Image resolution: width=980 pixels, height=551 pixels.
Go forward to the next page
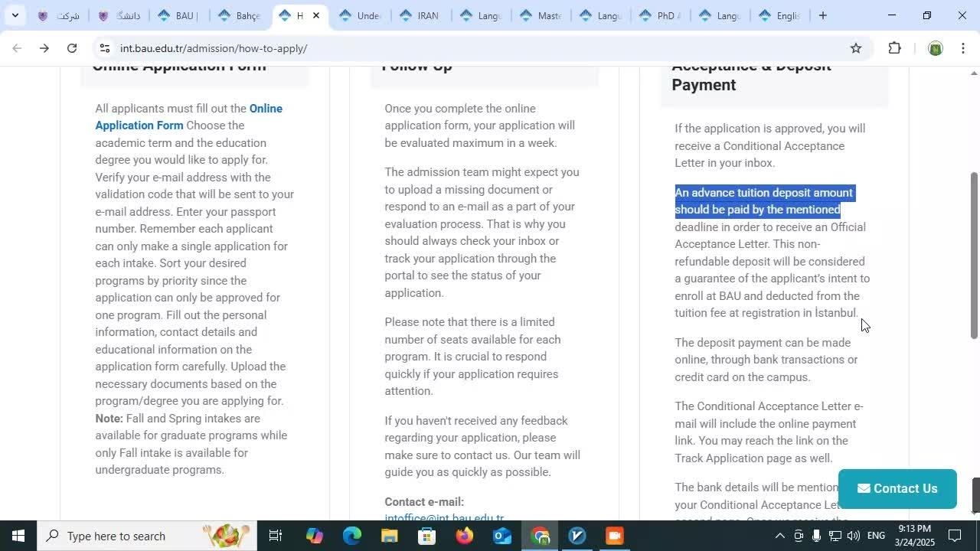(x=44, y=48)
